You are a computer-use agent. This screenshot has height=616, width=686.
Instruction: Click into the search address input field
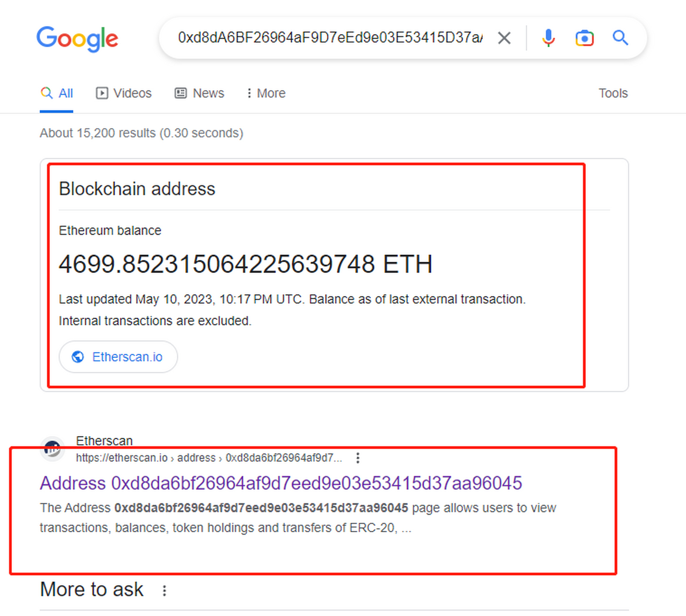tap(330, 38)
